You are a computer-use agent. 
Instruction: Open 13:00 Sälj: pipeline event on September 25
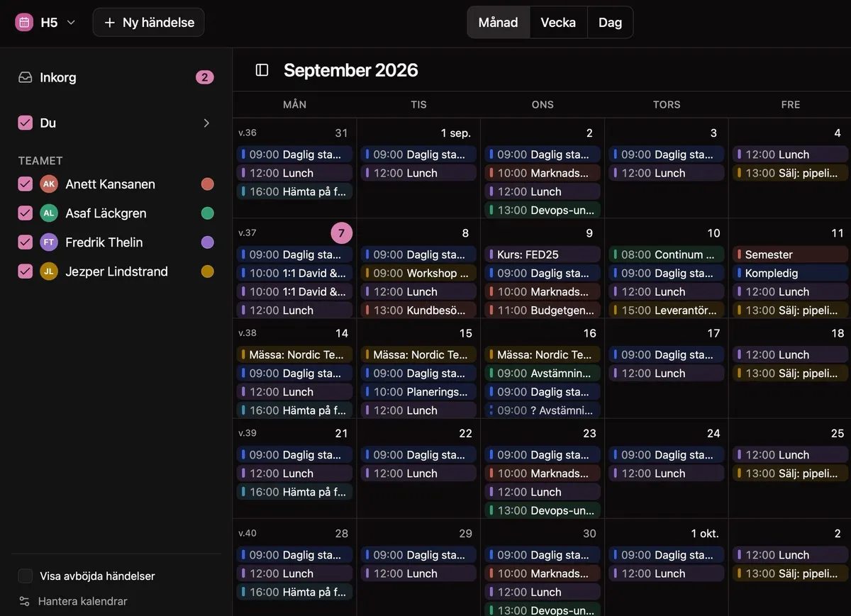click(790, 474)
